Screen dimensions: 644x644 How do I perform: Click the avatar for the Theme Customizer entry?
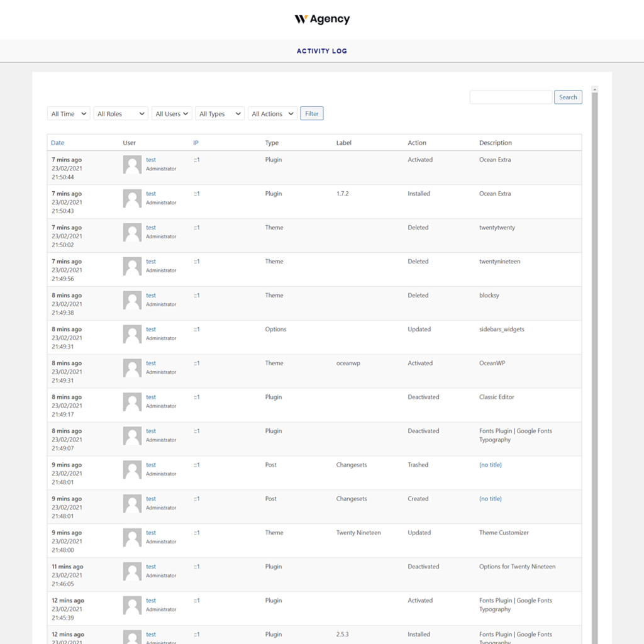[x=131, y=537]
